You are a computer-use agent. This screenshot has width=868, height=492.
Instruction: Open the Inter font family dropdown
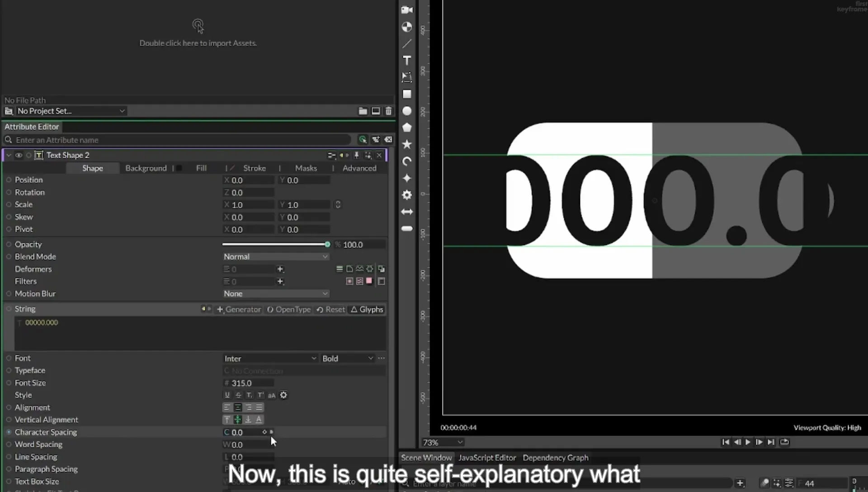(270, 359)
